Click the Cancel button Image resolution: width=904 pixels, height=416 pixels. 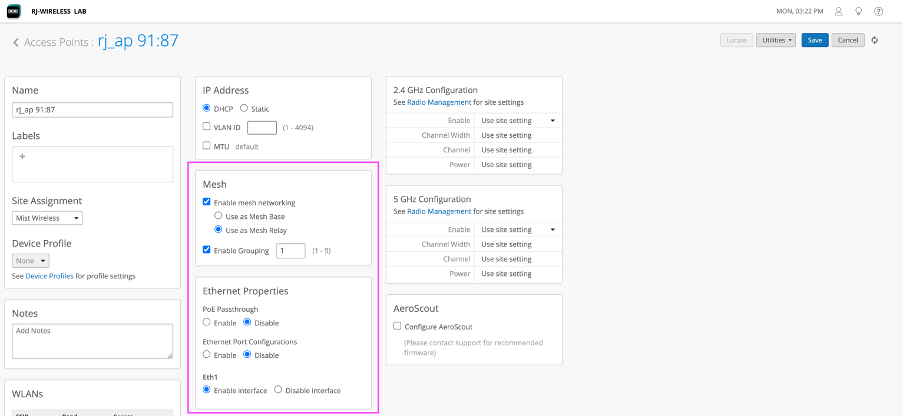click(847, 40)
